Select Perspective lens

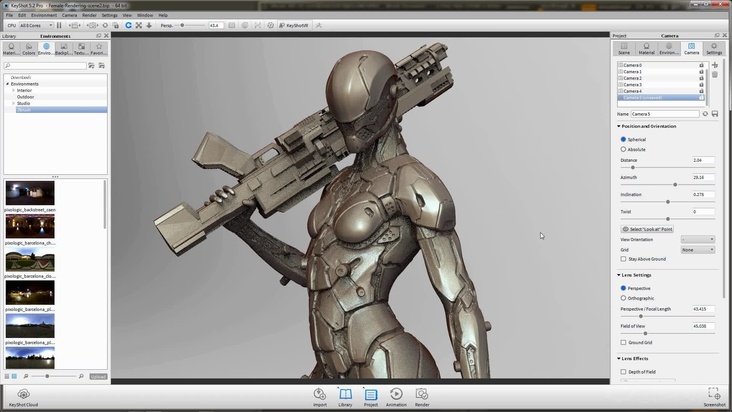pyautogui.click(x=623, y=288)
